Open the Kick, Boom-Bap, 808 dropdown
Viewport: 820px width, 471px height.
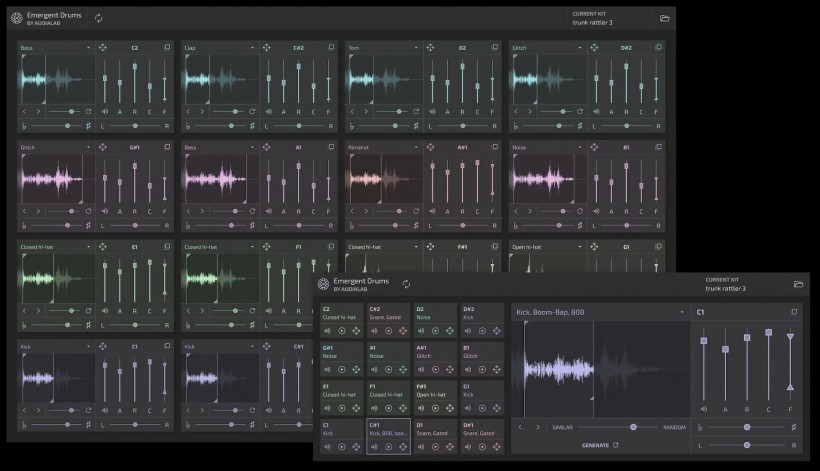pos(682,312)
